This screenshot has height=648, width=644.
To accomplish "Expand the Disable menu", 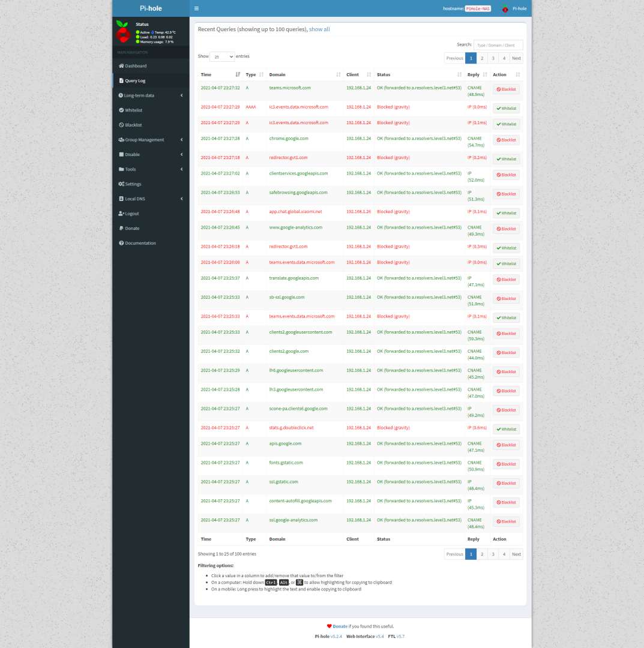I will [151, 155].
